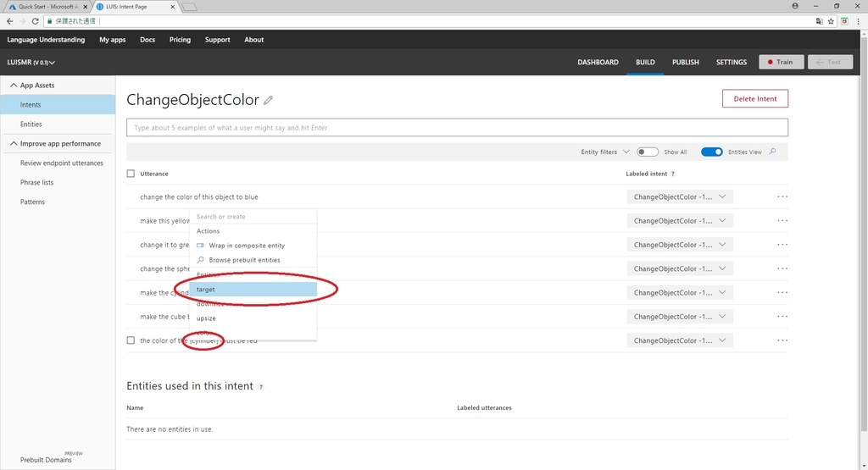Switch to the DASHBOARD tab

click(598, 63)
